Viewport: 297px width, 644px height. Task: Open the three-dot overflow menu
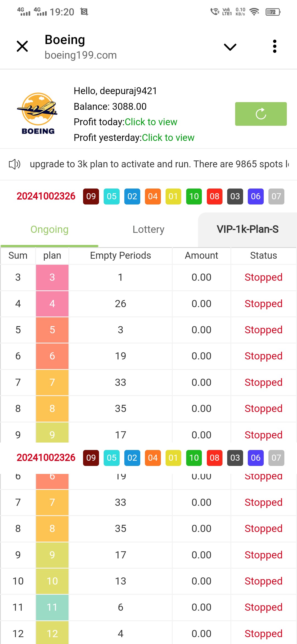[274, 46]
